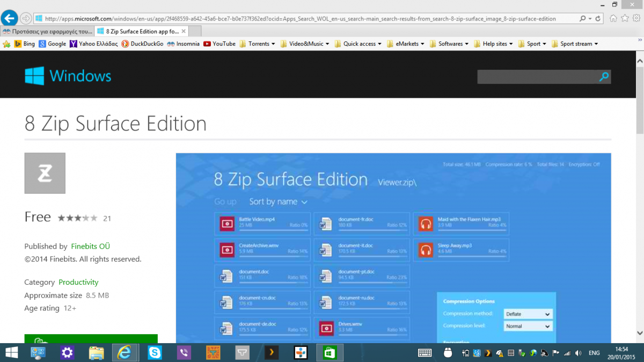Open Windows Store taskbar icon
The height and width of the screenshot is (362, 644).
[x=329, y=353]
